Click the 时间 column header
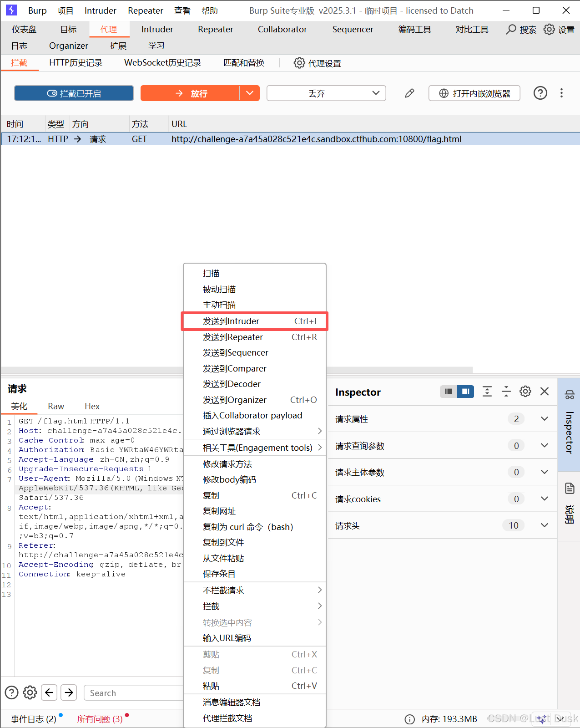 [x=23, y=124]
